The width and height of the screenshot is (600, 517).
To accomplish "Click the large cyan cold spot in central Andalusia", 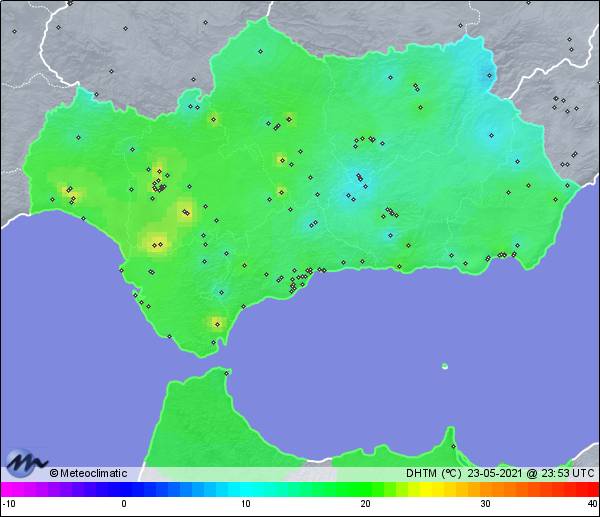I will coord(356,182).
